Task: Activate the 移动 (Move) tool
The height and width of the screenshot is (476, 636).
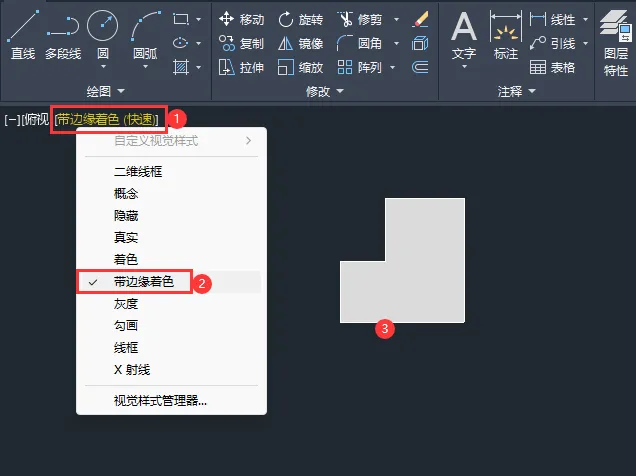Action: 241,19
